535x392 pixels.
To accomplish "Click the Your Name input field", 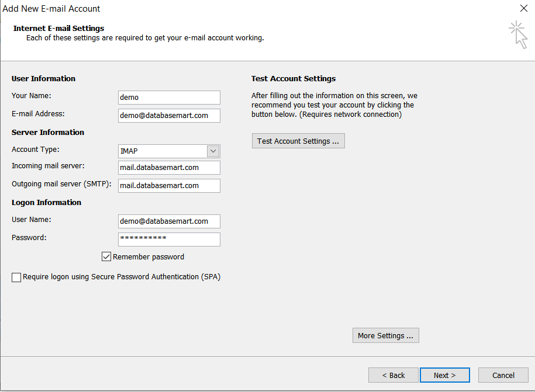I will pos(168,97).
